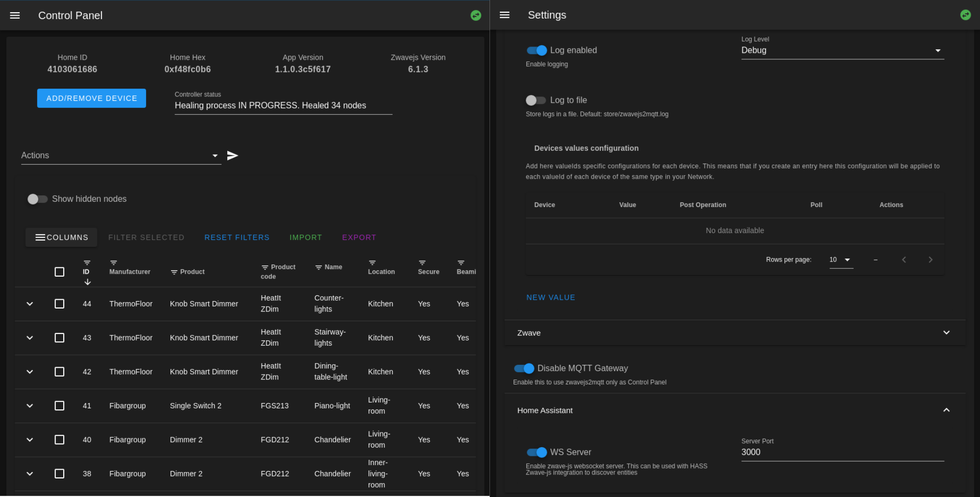
Task: Go to previous page of device values table
Action: pyautogui.click(x=904, y=260)
